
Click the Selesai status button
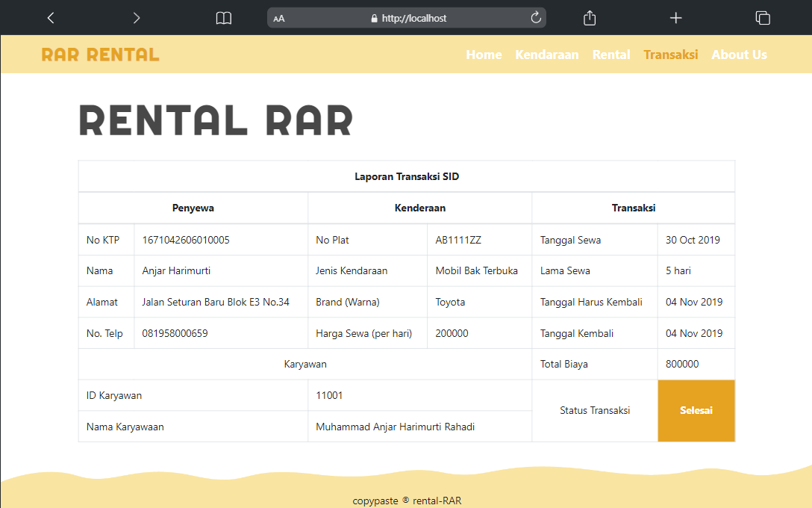(696, 411)
